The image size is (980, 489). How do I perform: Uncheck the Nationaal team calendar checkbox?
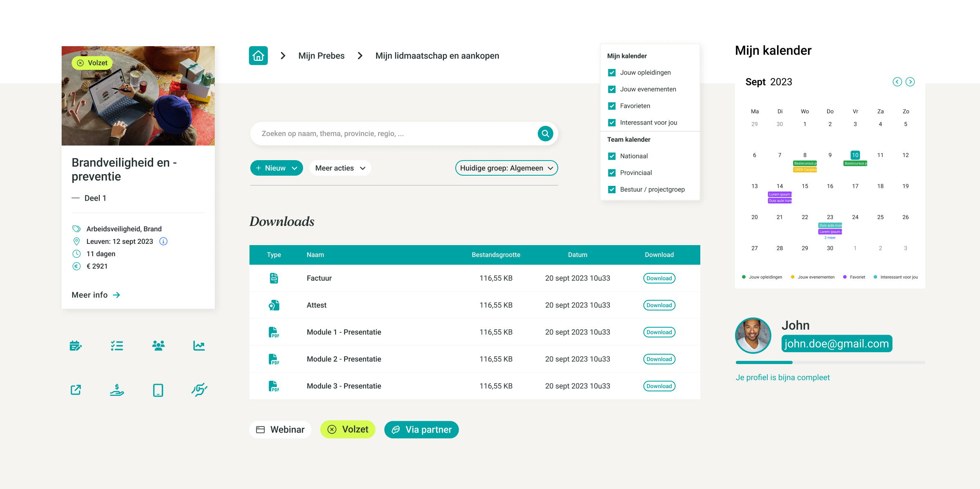click(x=612, y=156)
